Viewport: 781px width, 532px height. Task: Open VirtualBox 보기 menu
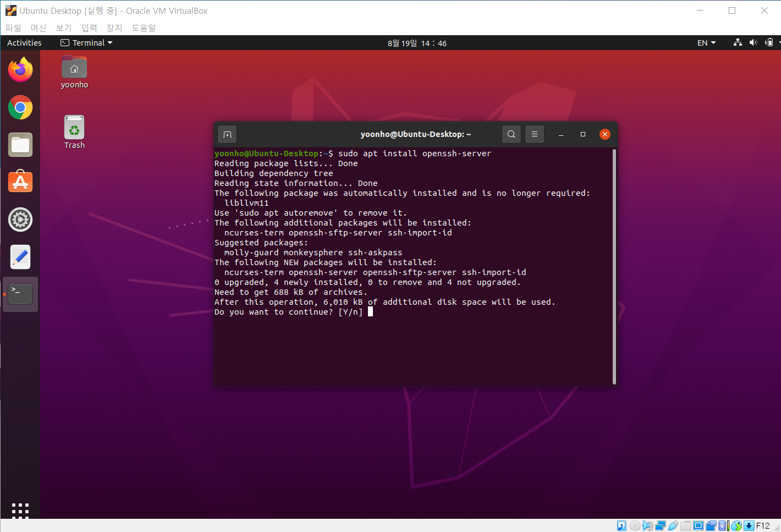pos(64,28)
